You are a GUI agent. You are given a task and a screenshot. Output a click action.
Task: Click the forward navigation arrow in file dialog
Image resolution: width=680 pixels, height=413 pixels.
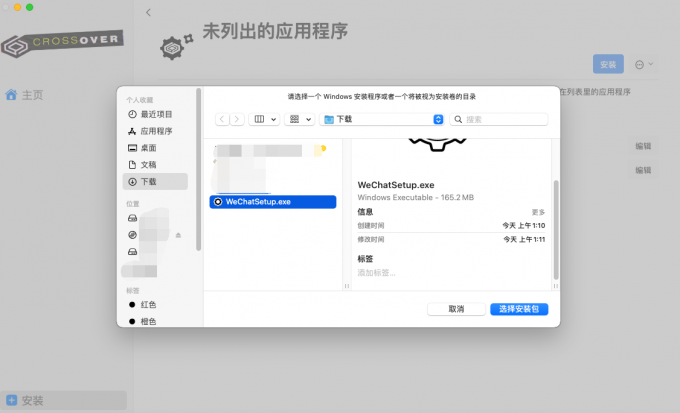tap(237, 119)
